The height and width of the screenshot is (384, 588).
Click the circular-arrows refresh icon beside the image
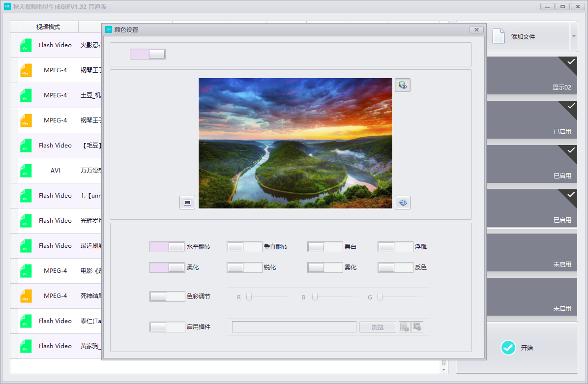(402, 203)
